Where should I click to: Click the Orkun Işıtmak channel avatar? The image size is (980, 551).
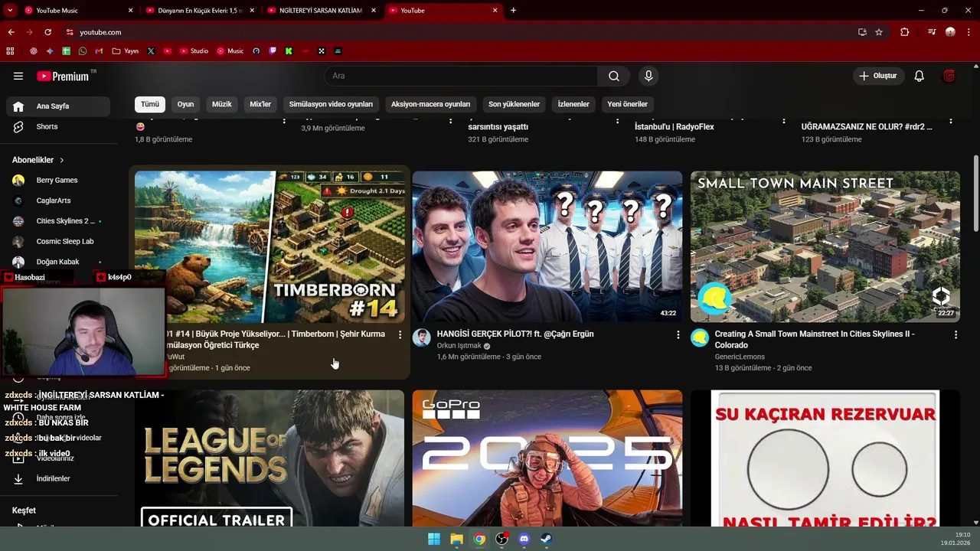click(x=422, y=337)
